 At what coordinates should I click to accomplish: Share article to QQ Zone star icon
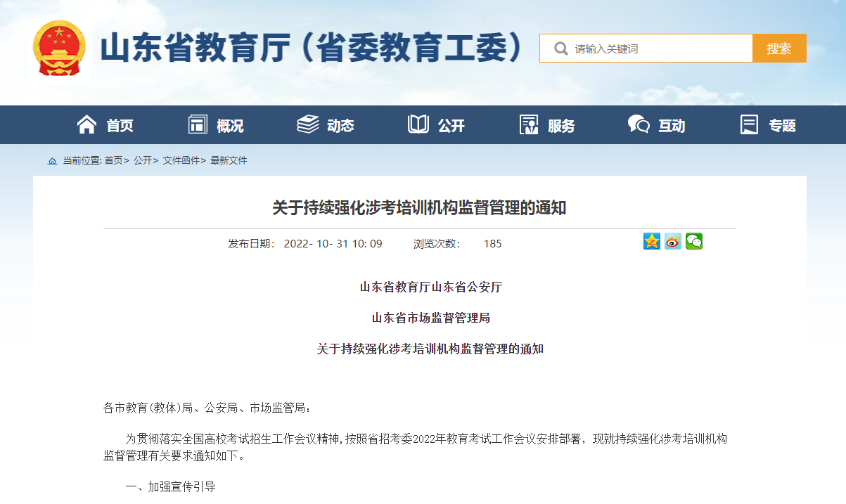pyautogui.click(x=652, y=241)
